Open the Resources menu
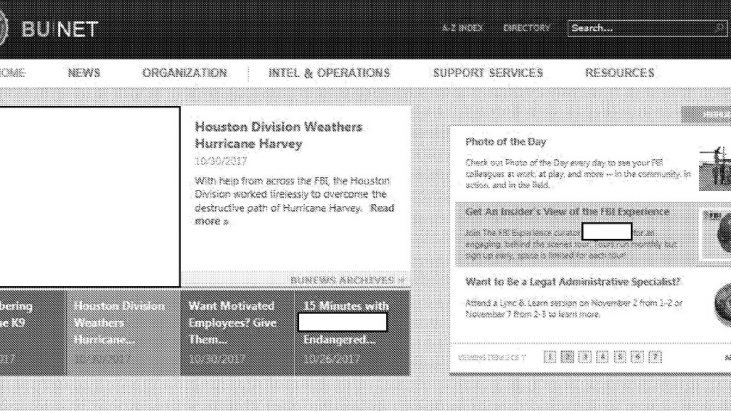The width and height of the screenshot is (731, 411). (x=620, y=73)
